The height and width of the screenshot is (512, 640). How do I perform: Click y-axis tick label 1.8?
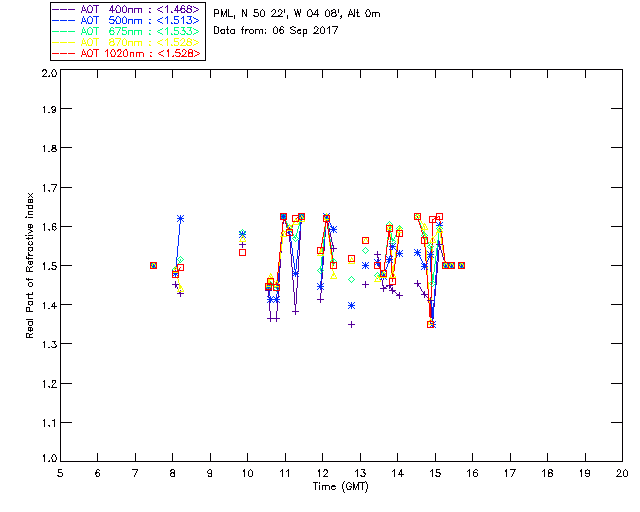[x=49, y=148]
